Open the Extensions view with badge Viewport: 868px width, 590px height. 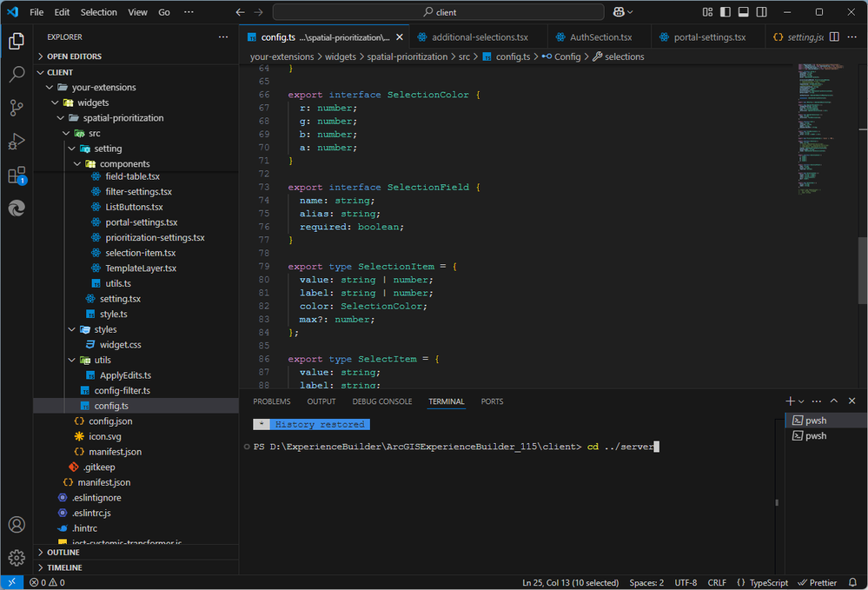(x=17, y=176)
